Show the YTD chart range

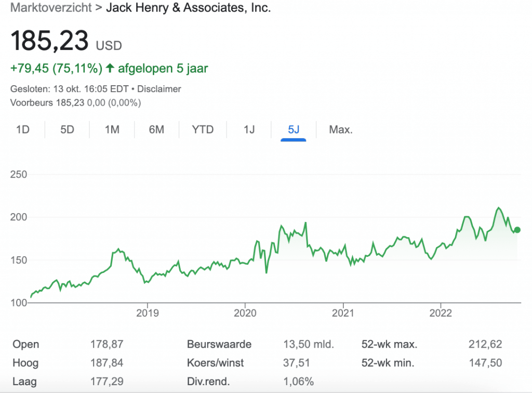(203, 129)
